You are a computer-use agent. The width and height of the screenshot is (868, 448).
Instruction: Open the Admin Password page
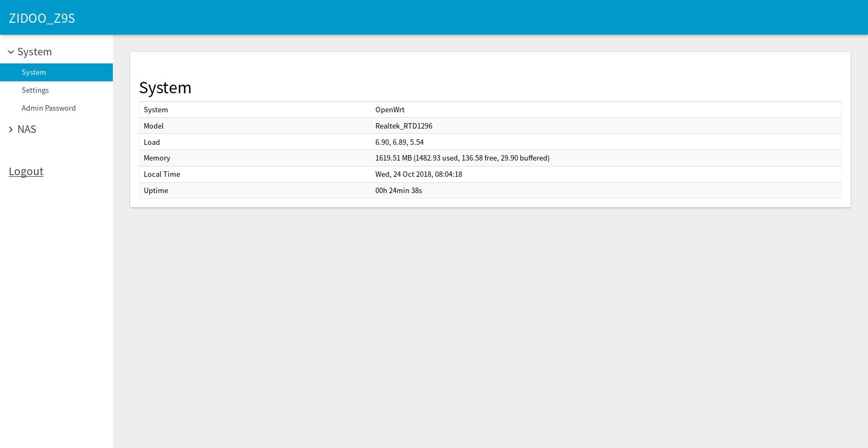(56, 108)
